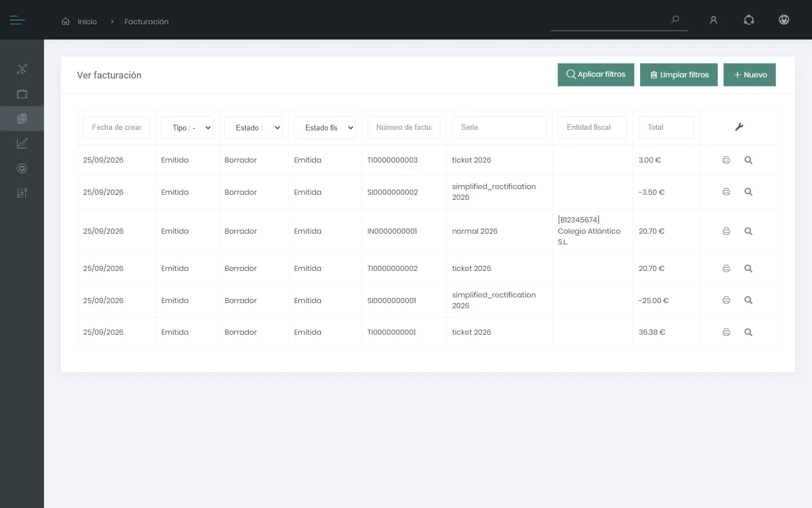Open the settings gear icon in sidebar
The width and height of the screenshot is (812, 508).
point(22,168)
